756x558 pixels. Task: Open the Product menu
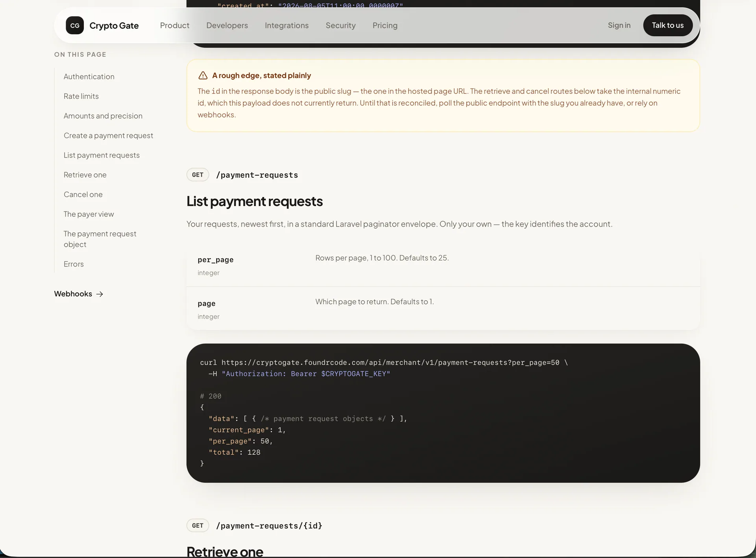pos(174,25)
